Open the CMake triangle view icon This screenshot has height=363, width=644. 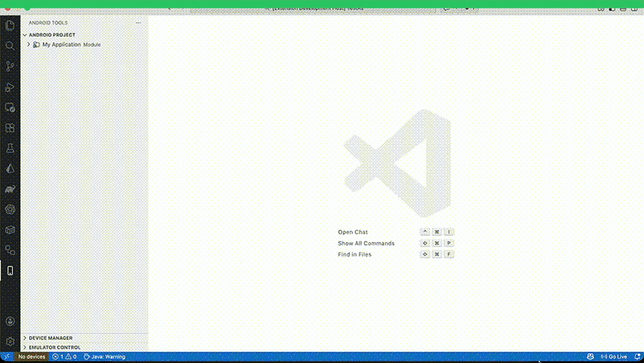tap(10, 168)
